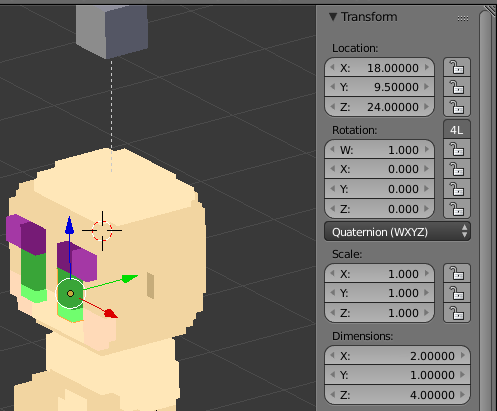Click Rotation W field 1.000
Screen dimensions: 497x411
click(x=379, y=150)
